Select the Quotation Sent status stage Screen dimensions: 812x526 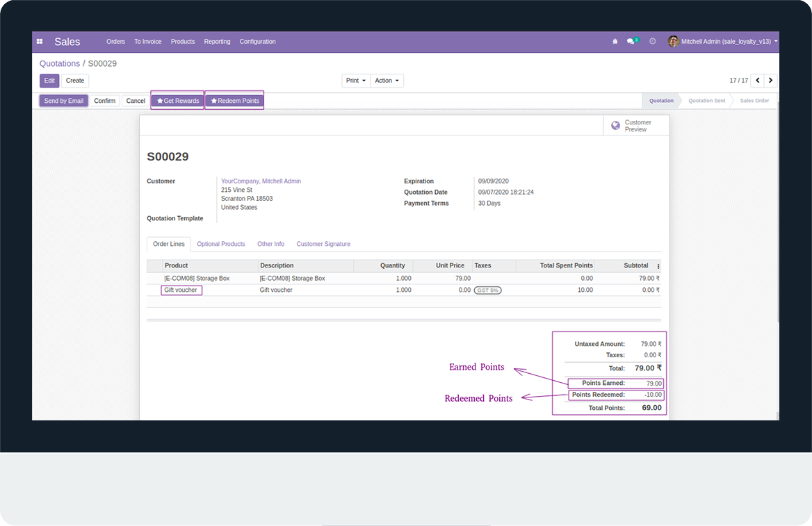click(x=706, y=101)
